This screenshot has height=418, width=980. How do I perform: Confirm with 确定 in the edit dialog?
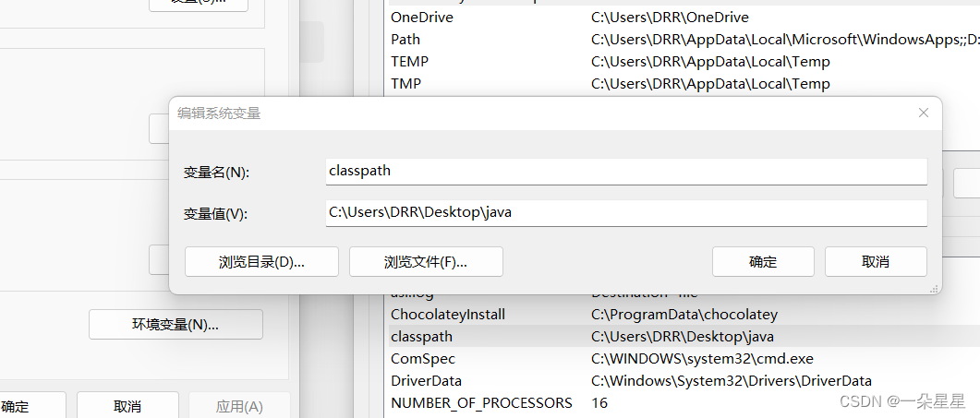point(763,262)
